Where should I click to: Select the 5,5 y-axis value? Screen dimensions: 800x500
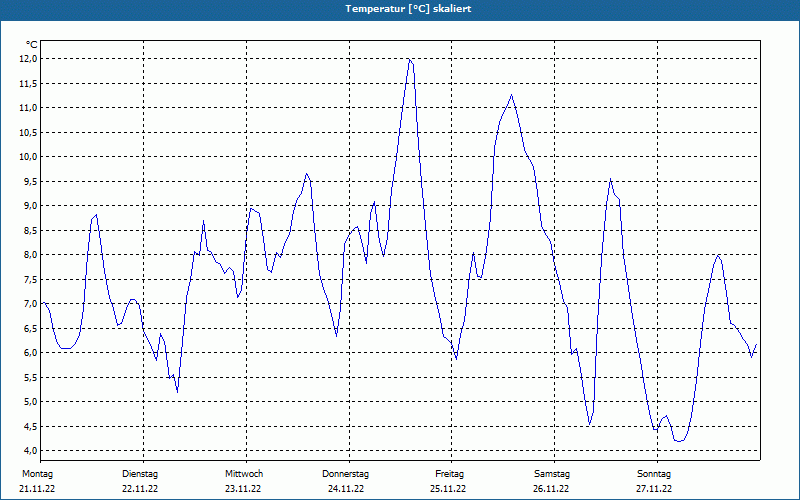point(31,377)
